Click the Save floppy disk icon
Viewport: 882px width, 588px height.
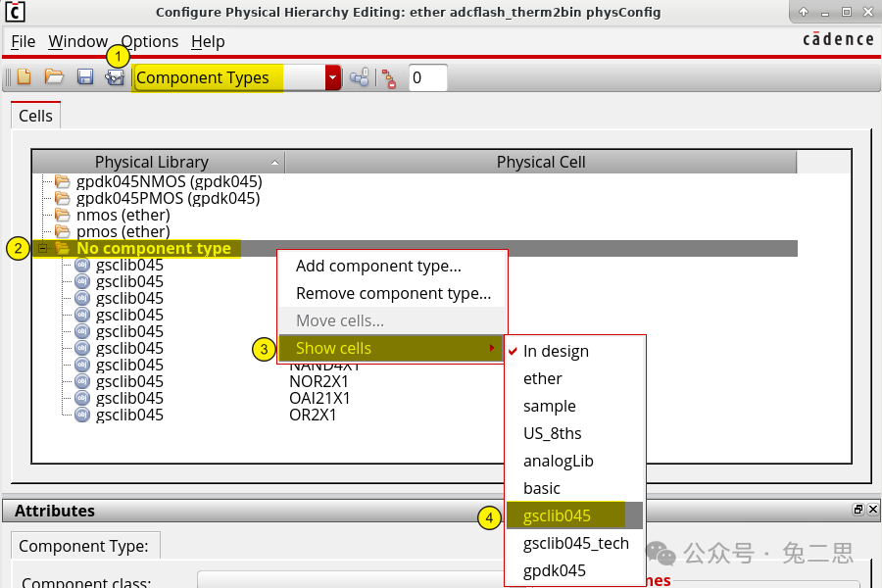point(85,77)
